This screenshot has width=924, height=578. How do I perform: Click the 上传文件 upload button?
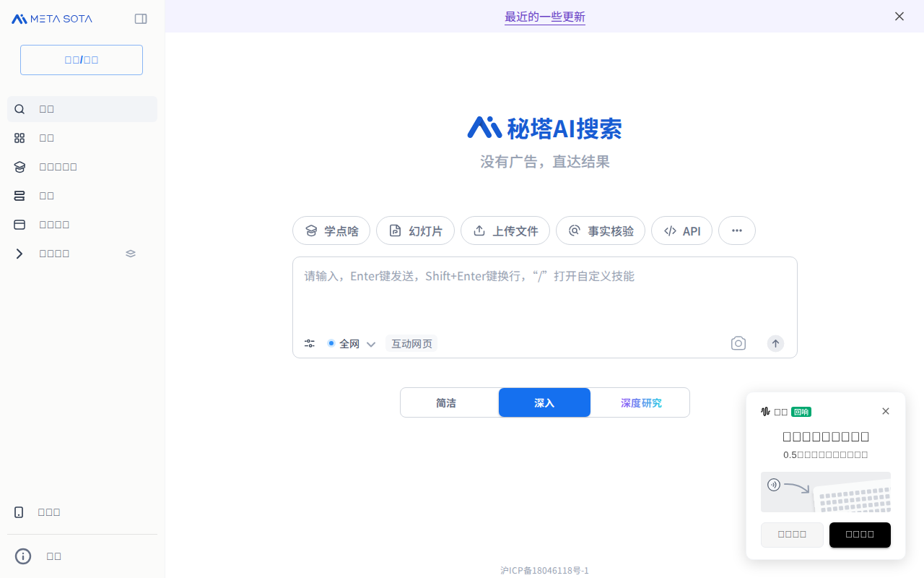click(x=505, y=230)
